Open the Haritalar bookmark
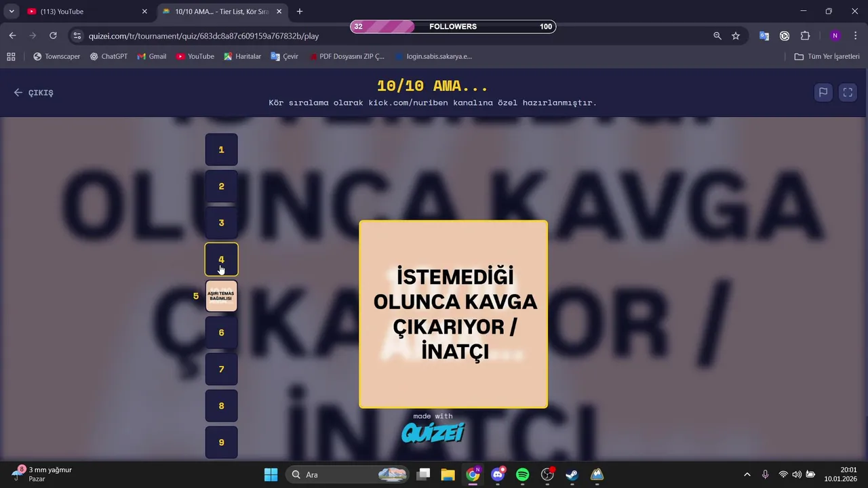 (242, 56)
